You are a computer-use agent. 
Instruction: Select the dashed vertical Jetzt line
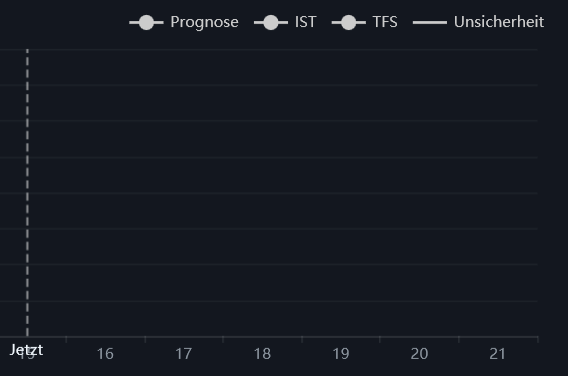pyautogui.click(x=27, y=193)
